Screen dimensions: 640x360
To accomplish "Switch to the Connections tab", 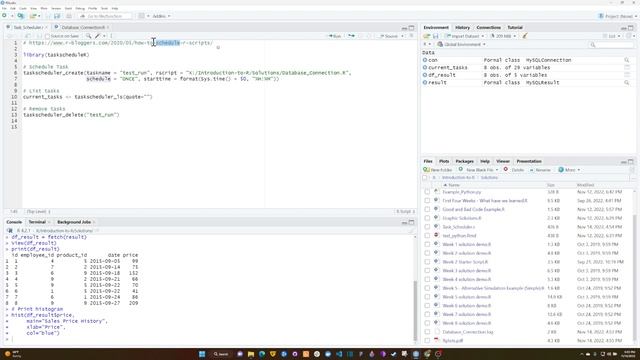I will pos(489,27).
